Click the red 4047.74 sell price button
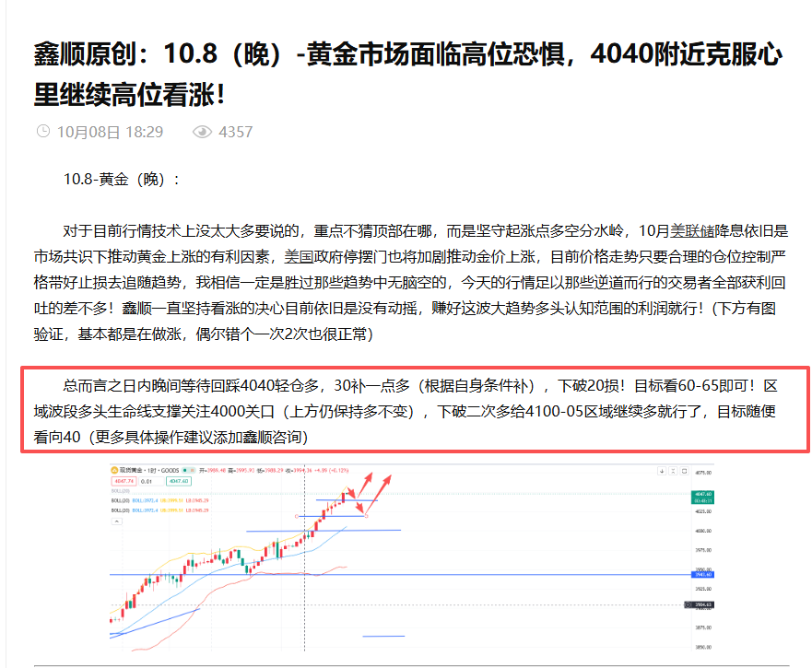Viewport: 812px width, 668px height. point(124,481)
